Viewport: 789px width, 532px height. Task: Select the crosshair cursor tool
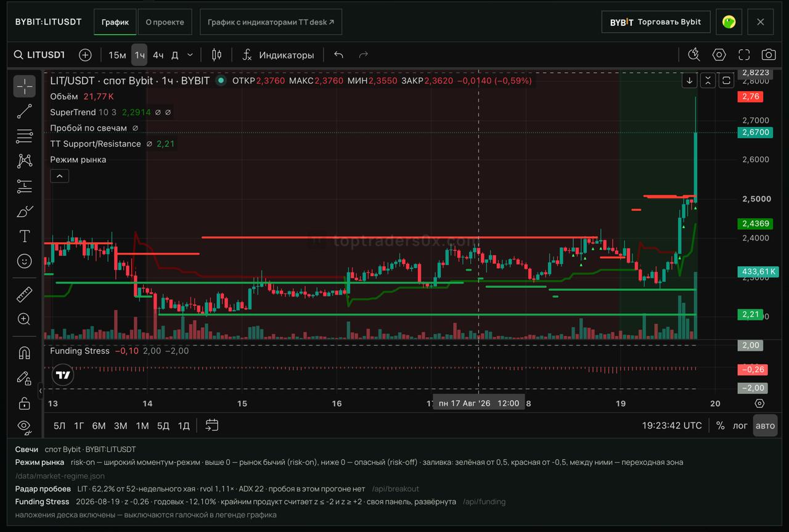[x=25, y=86]
